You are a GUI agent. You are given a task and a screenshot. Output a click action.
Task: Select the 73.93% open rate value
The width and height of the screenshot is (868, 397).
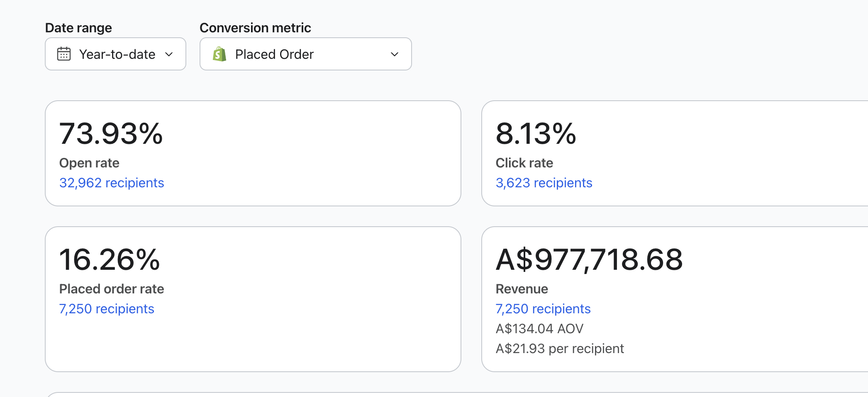point(111,134)
